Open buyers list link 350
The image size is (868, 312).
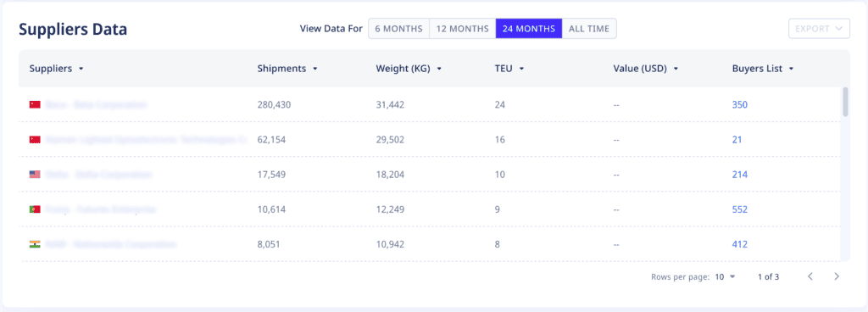click(739, 104)
